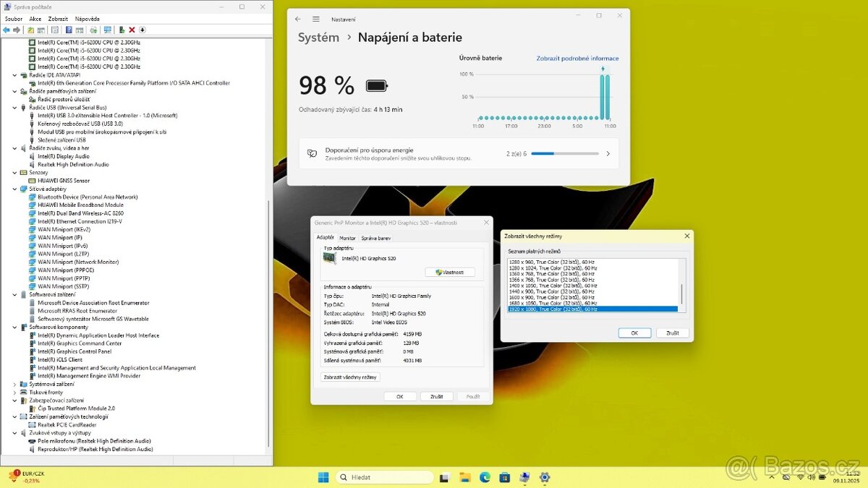Image resolution: width=868 pixels, height=488 pixels.
Task: Click the red X disable-device toolbar icon
Action: (132, 30)
